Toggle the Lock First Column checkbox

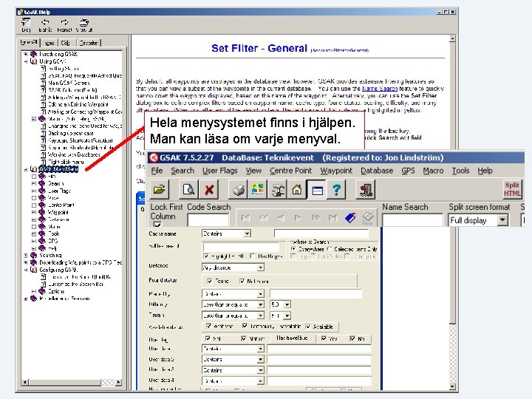point(157,225)
